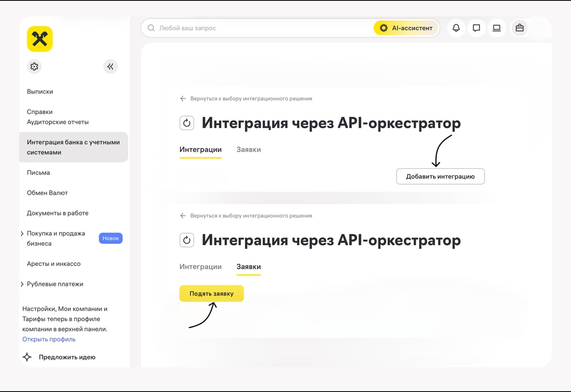571x392 pixels.
Task: Open Документы в работе in the sidebar
Action: [58, 213]
